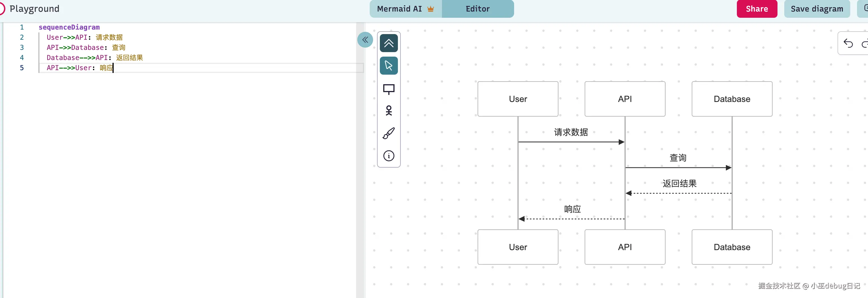Click the top User participant box
868x298 pixels.
(x=517, y=99)
